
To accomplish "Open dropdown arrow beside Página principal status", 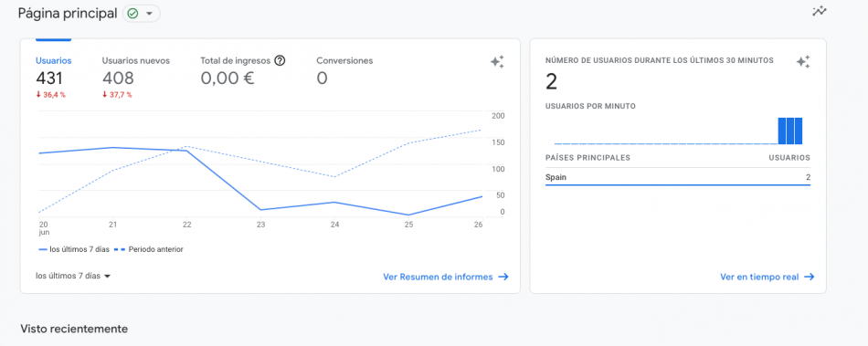I will point(148,14).
